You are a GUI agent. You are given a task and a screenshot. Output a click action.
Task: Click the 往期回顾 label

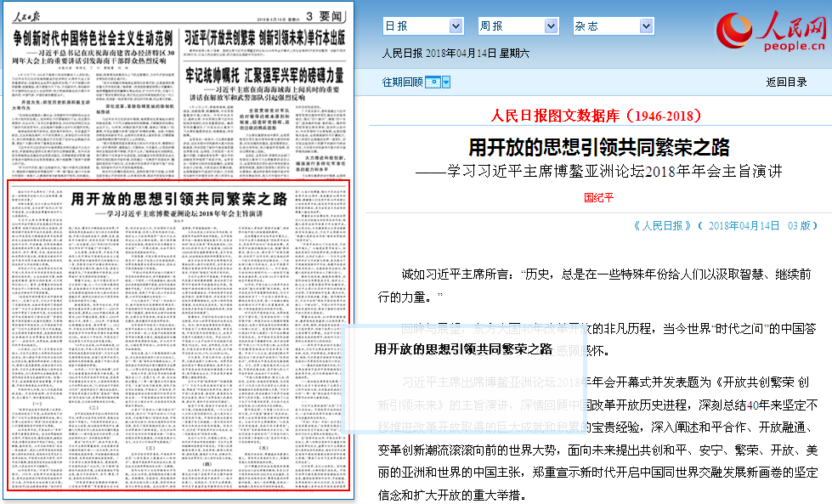pos(402,82)
